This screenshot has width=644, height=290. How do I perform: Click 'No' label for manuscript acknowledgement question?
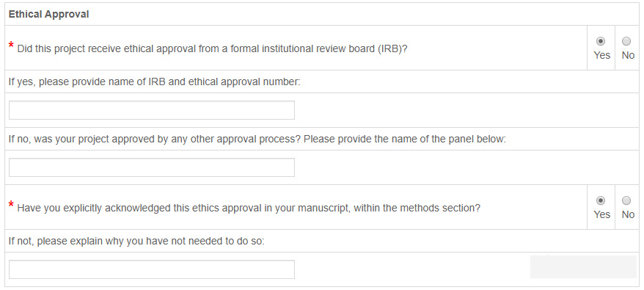(628, 214)
